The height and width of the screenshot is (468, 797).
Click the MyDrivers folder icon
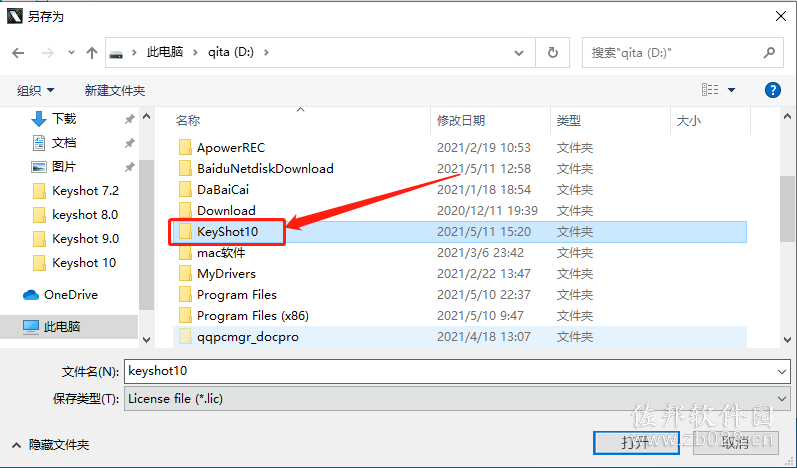pos(185,274)
